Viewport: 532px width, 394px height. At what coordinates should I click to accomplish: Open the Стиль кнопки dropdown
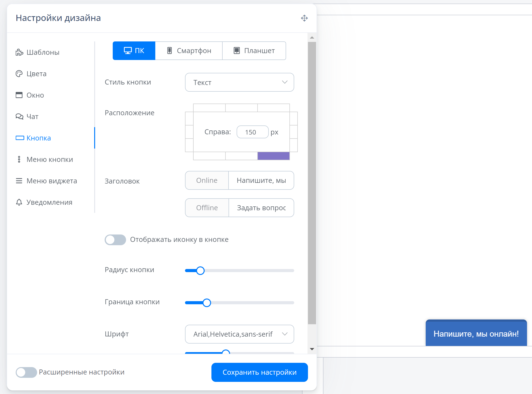point(239,82)
